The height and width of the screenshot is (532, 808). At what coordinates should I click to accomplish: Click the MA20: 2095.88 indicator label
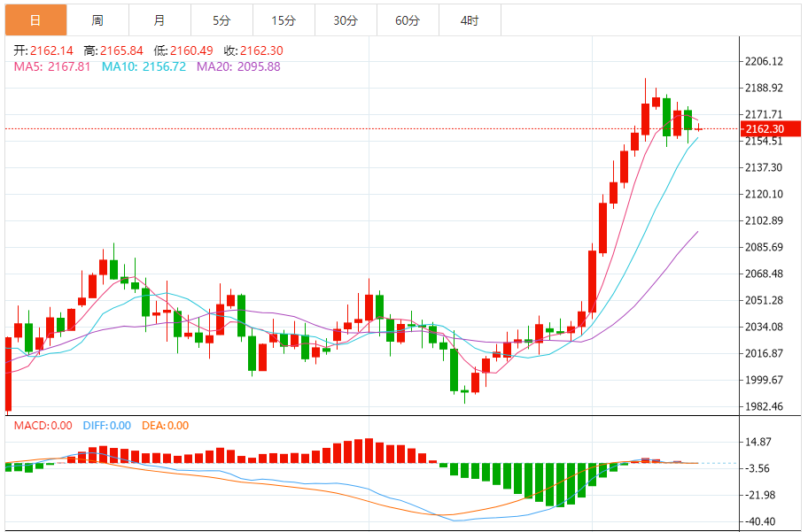coord(238,66)
